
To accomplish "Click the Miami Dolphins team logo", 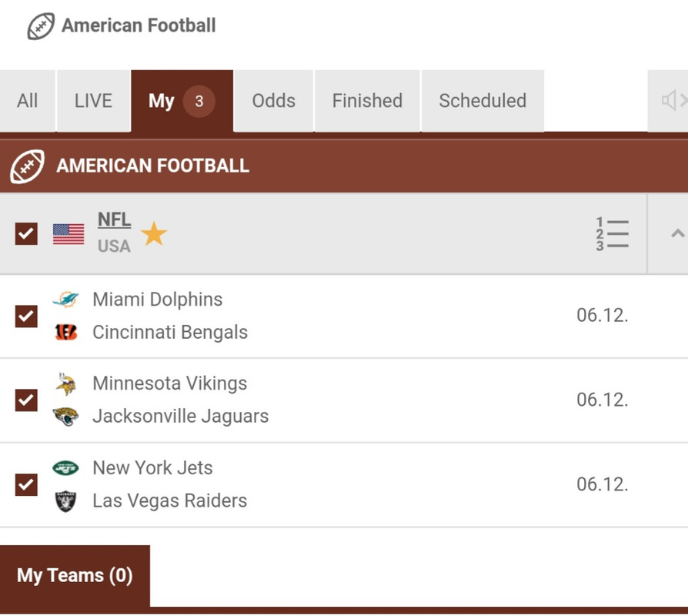I will tap(66, 300).
